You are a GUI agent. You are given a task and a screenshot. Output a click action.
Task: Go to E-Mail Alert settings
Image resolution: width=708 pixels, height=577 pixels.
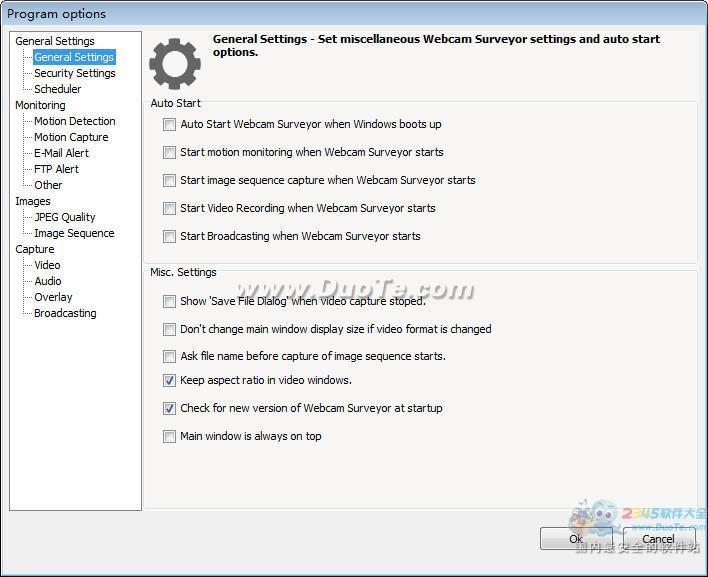(x=61, y=153)
